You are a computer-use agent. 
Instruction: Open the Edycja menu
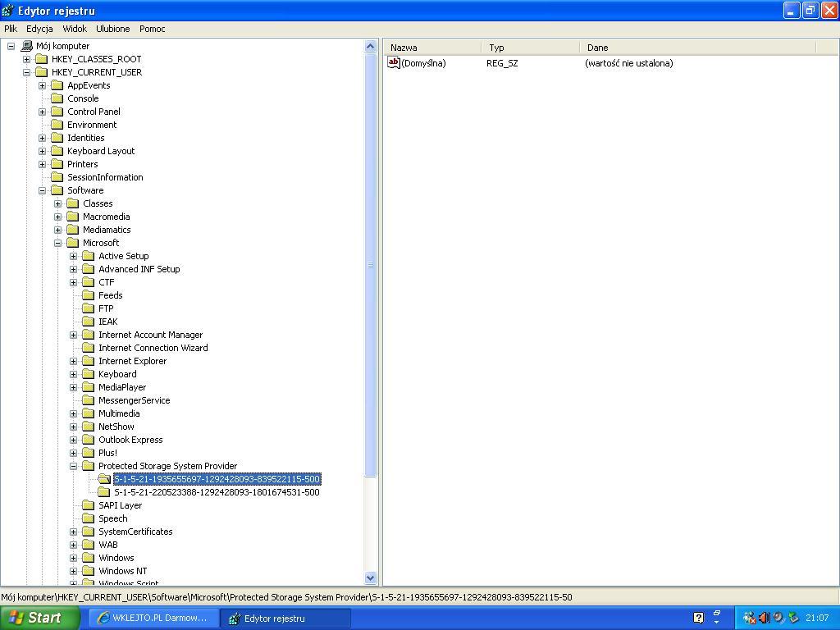click(x=39, y=29)
